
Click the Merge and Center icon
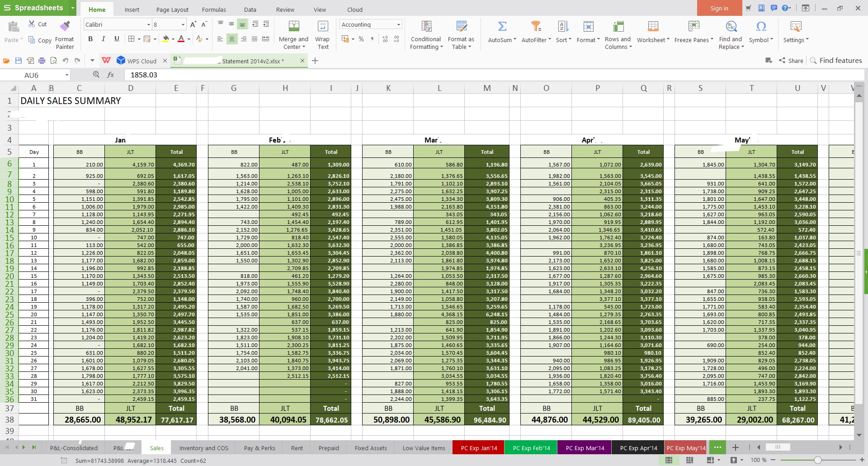[x=293, y=27]
